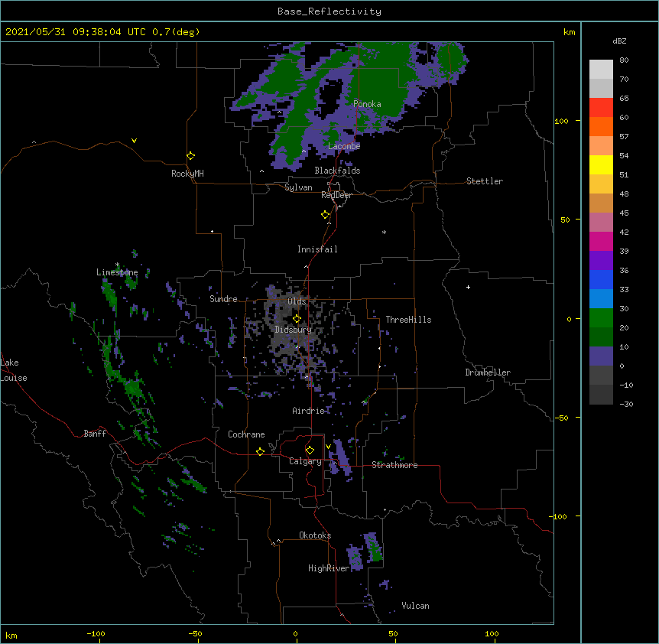659x644 pixels.
Task: Click the -30 value on the dBZ scale
Action: tap(626, 404)
